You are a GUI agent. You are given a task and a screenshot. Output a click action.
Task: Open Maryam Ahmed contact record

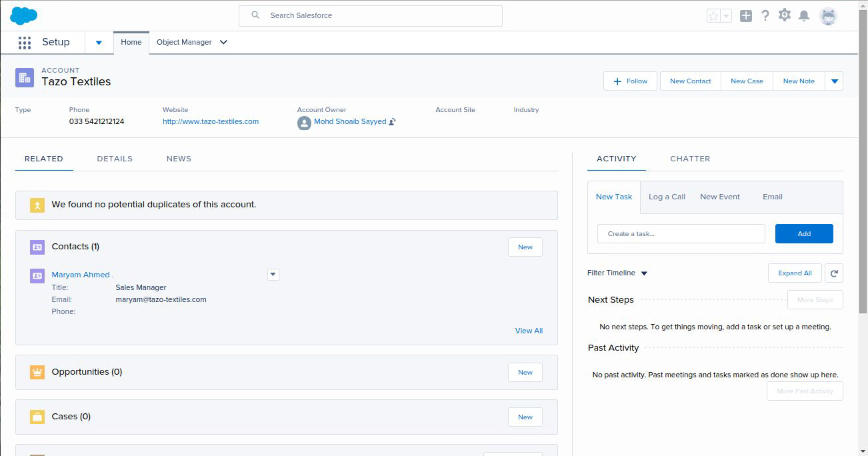pos(83,275)
